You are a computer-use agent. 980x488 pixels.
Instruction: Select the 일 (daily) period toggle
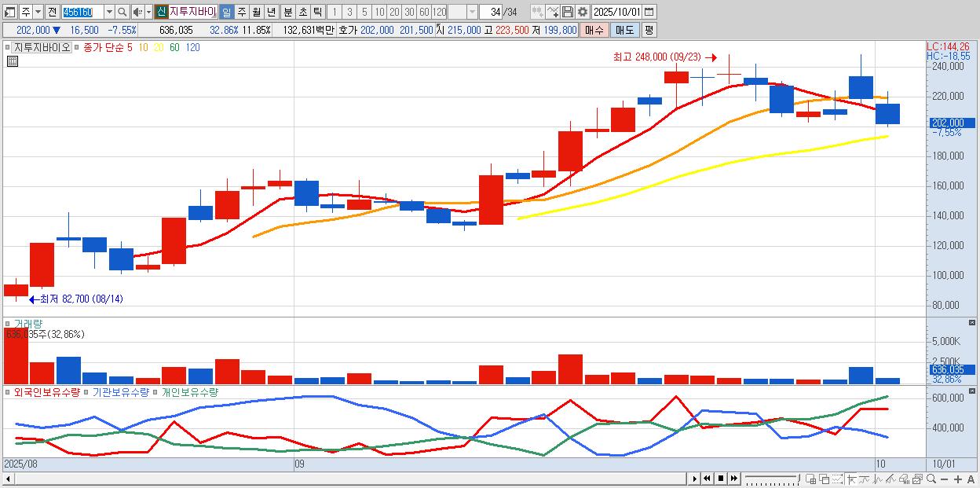click(226, 12)
